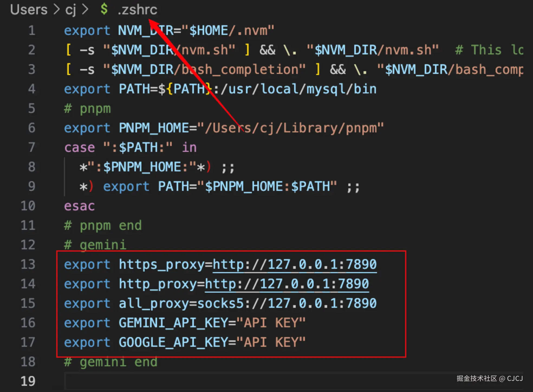Viewport: 533px width, 392px height.
Task: Click the shell file dollar icon
Action: point(104,9)
